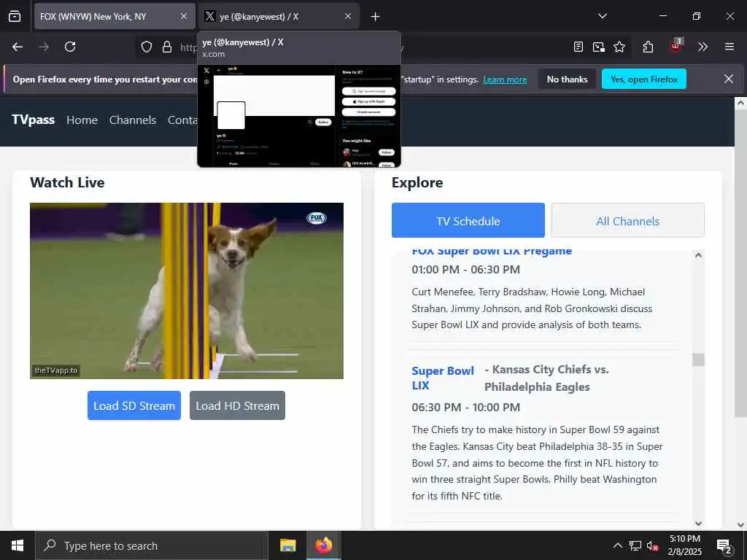747x560 pixels.
Task: Open the Windows Start menu
Action: (x=18, y=545)
